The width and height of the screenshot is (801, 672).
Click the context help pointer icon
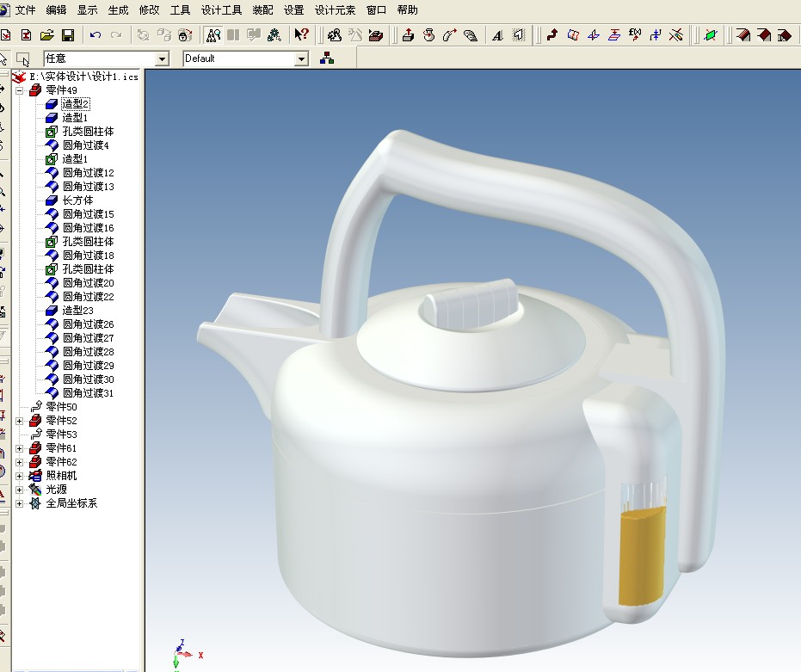coord(302,34)
